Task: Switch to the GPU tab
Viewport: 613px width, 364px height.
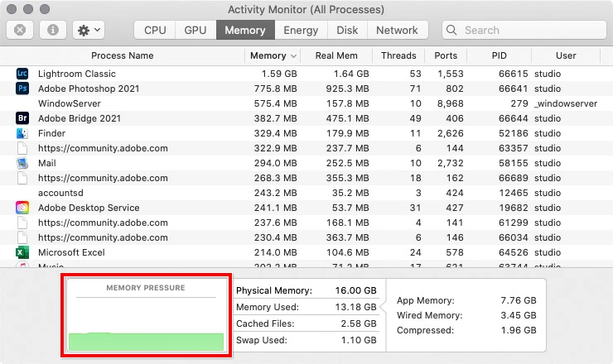Action: [195, 30]
